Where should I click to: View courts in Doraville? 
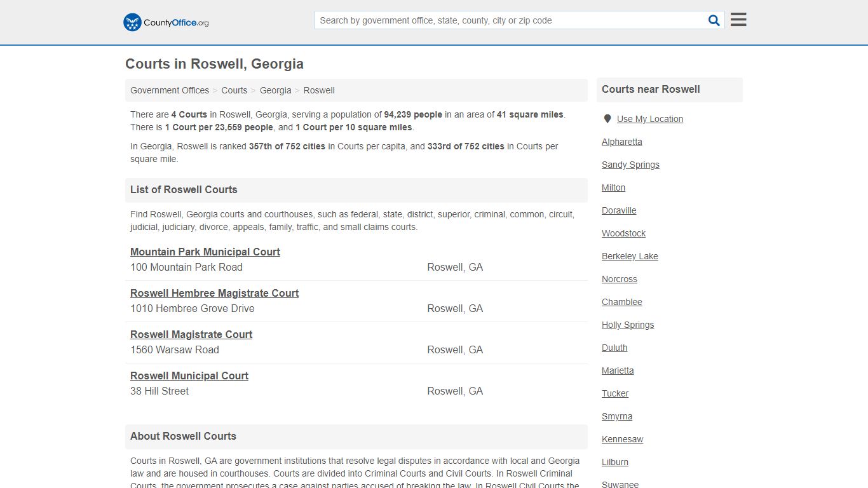pos(619,210)
